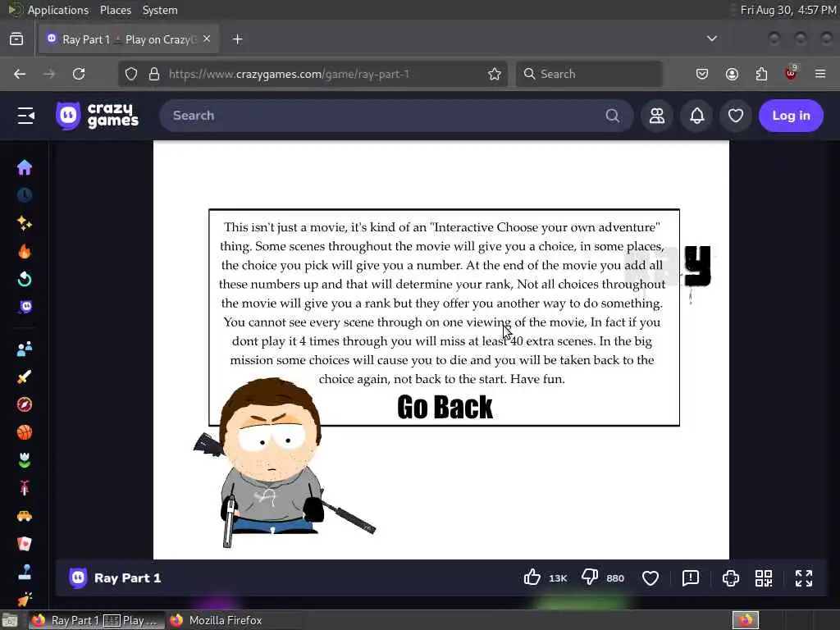Viewport: 840px width, 630px height.
Task: Open Trending flame icon in sidebar
Action: 24,251
